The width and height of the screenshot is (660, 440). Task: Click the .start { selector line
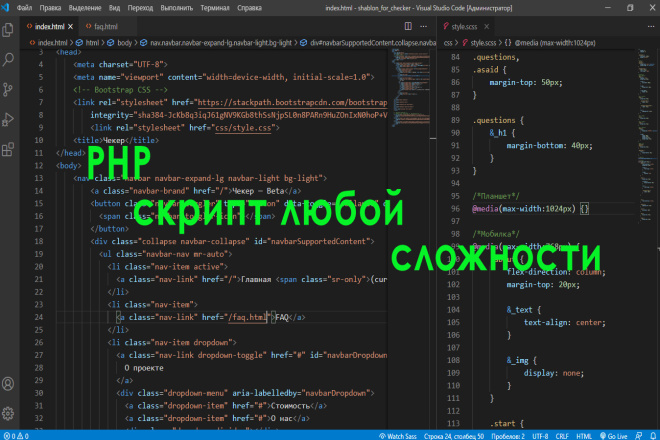point(507,423)
